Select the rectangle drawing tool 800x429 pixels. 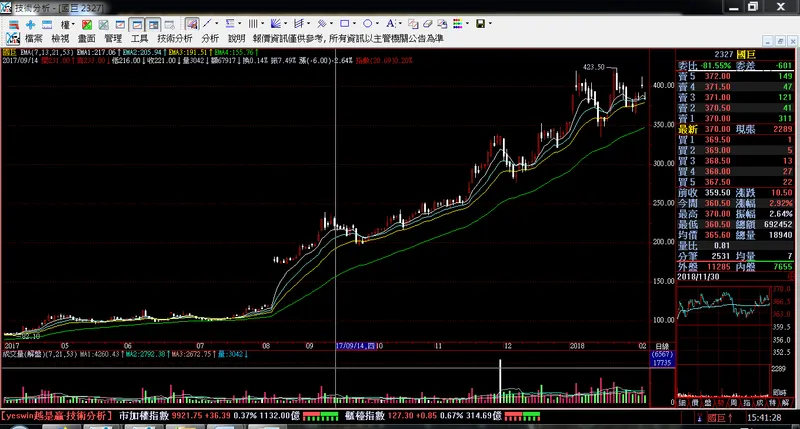[344, 23]
